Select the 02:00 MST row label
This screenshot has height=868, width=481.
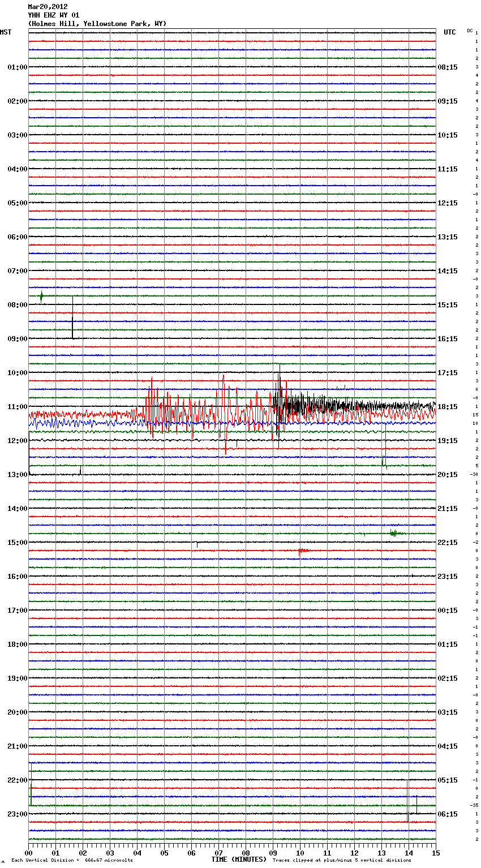click(x=18, y=101)
